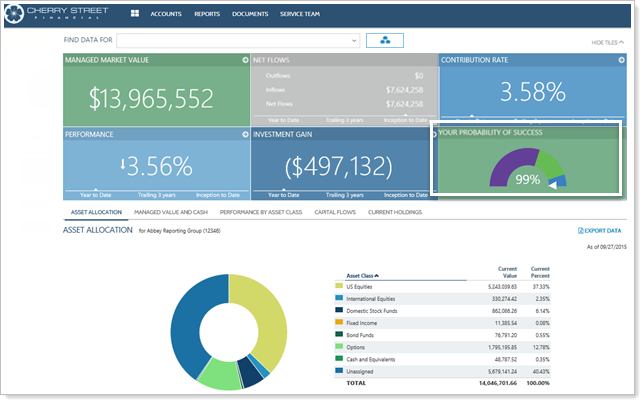644x404 pixels.
Task: Expand the Find Data For dropdown
Action: point(354,40)
